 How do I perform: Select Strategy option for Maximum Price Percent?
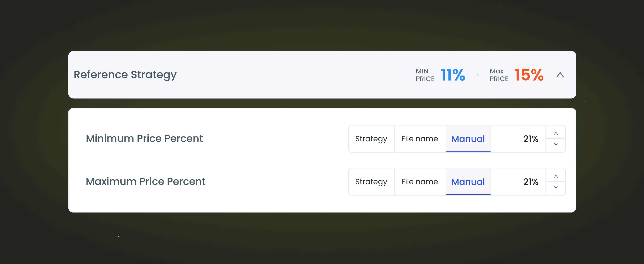pyautogui.click(x=371, y=182)
